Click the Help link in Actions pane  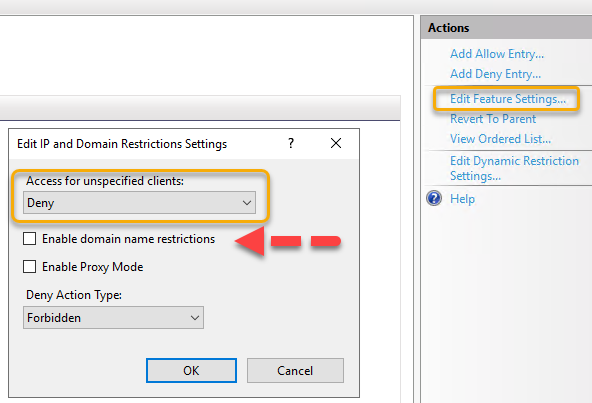pos(462,199)
